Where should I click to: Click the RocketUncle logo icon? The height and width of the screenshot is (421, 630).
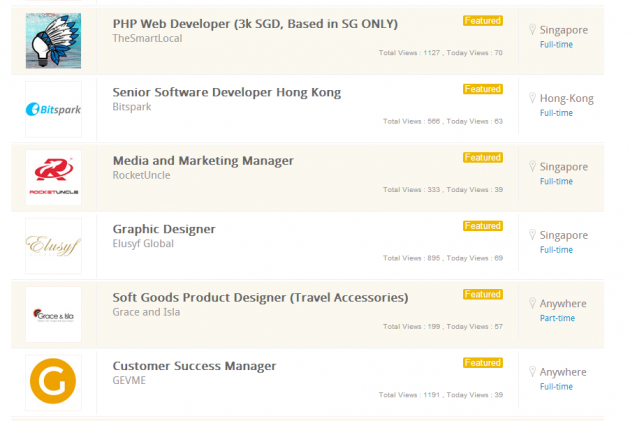[x=53, y=177]
